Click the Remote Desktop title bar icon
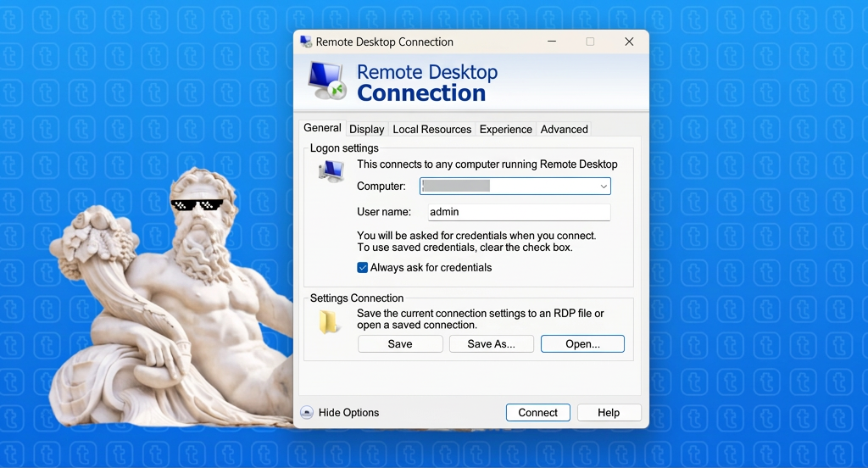 coord(305,42)
